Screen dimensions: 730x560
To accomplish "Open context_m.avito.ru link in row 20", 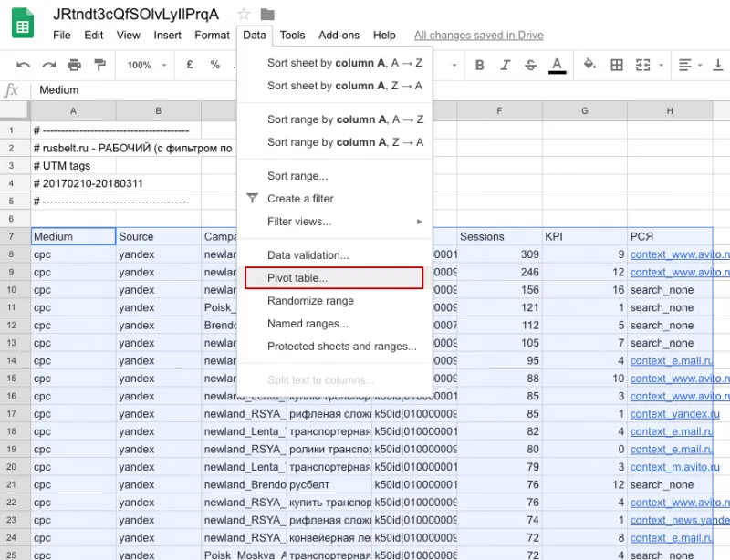I will click(x=674, y=467).
